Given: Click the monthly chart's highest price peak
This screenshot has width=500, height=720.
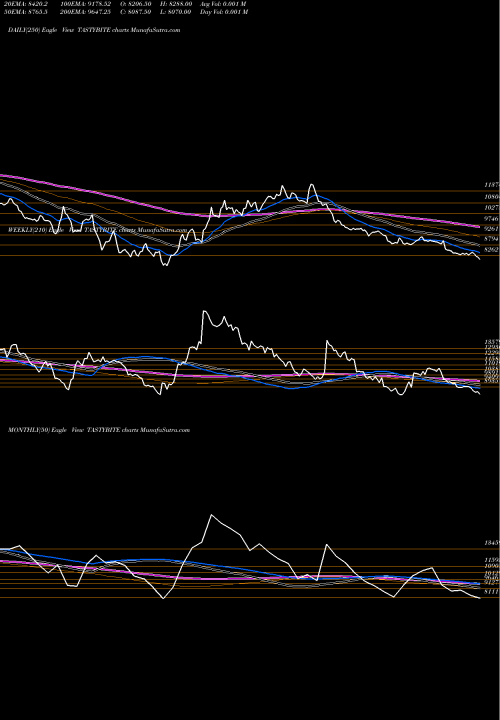Looking at the screenshot, I should 211,515.
